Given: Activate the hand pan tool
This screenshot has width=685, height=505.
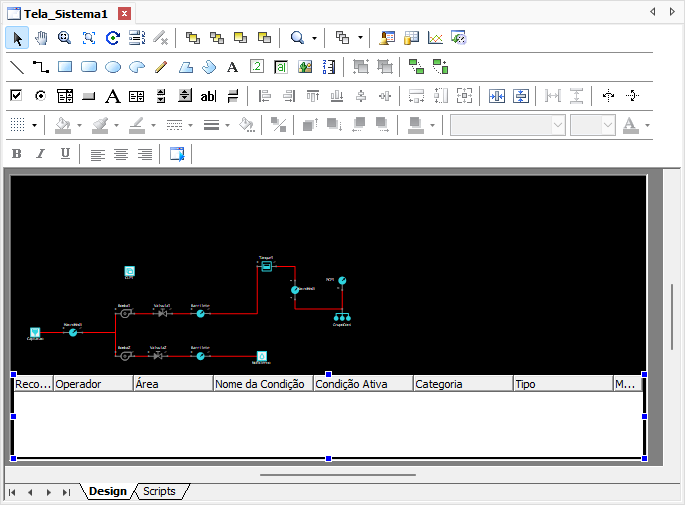Looking at the screenshot, I should tap(41, 38).
